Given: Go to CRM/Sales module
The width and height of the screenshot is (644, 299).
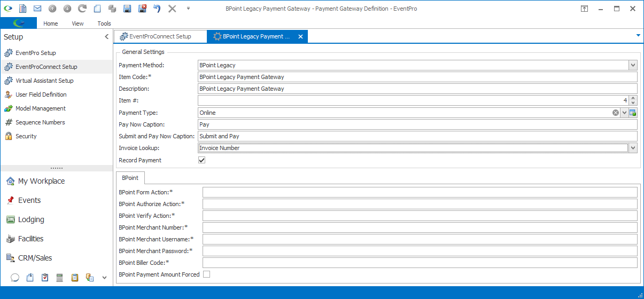Looking at the screenshot, I should pyautogui.click(x=56, y=258).
